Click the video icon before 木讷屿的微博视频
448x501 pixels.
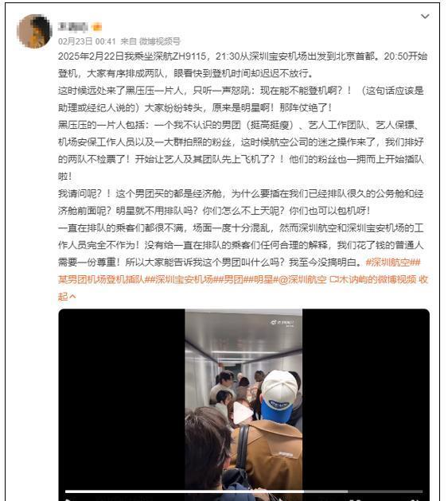click(334, 280)
